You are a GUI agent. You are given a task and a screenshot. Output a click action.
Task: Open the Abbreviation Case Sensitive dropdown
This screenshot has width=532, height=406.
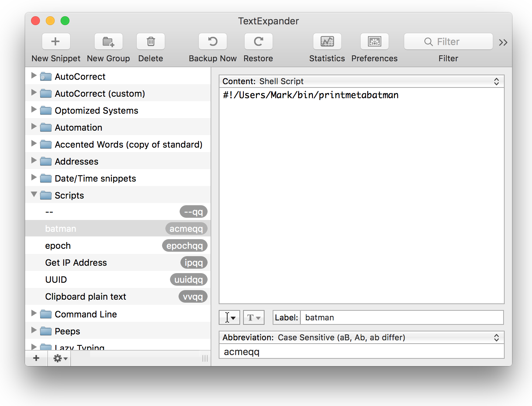coord(361,337)
